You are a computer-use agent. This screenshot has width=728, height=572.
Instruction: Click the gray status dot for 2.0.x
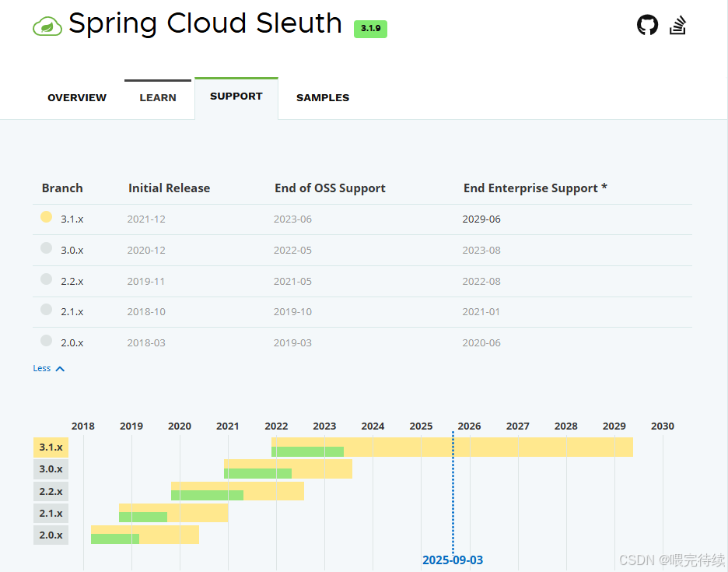click(x=46, y=341)
